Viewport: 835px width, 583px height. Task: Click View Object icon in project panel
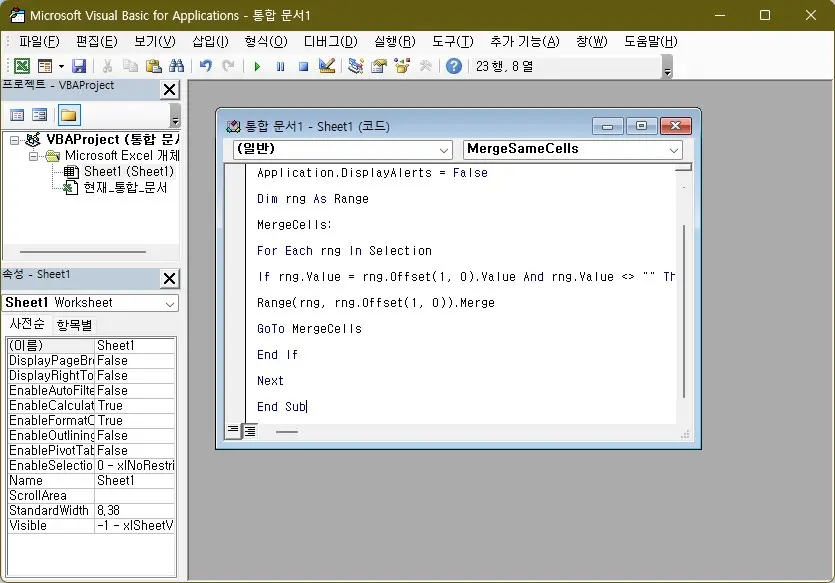(40, 115)
